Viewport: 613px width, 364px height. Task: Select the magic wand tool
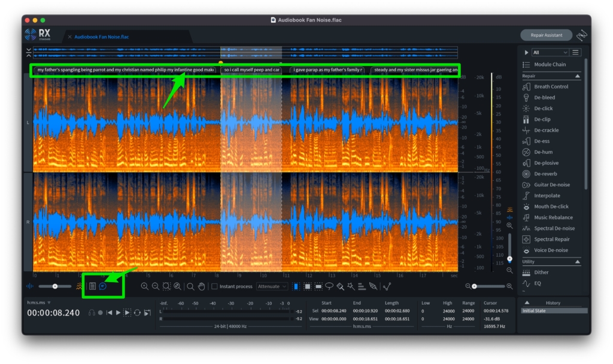350,287
